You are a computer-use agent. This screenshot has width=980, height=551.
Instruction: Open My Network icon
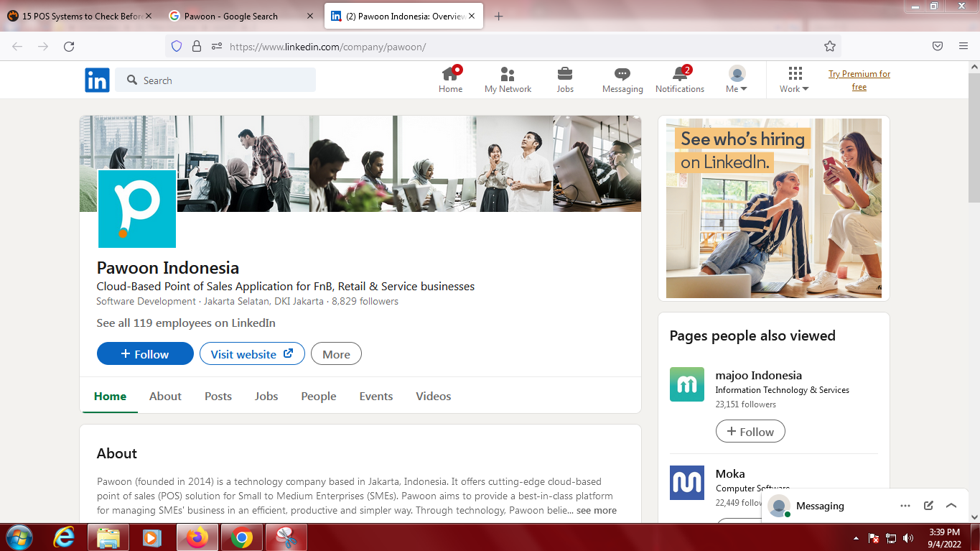point(508,80)
